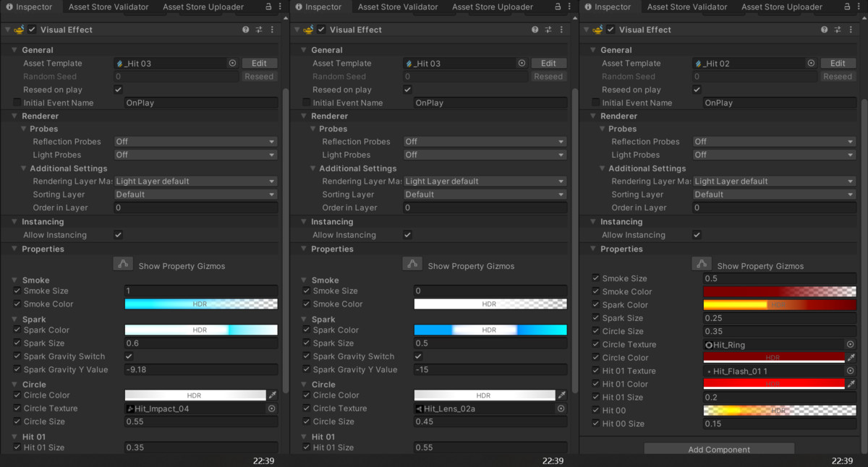The image size is (868, 467).
Task: Click Initial Event Name field in right Inspector
Action: click(780, 103)
